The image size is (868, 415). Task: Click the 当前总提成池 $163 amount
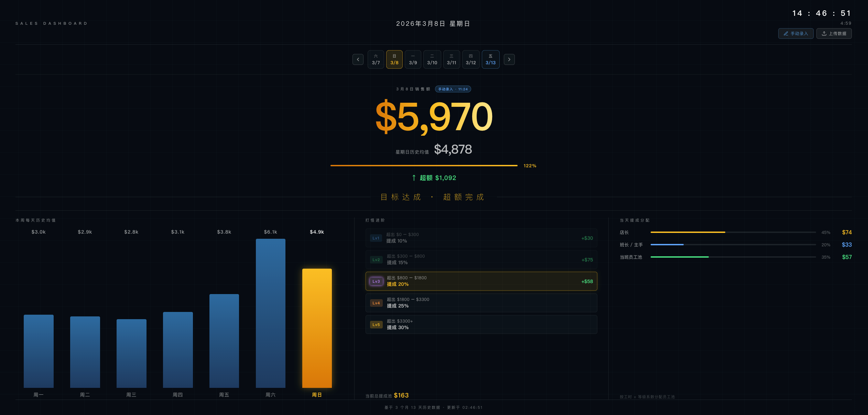[x=401, y=395]
